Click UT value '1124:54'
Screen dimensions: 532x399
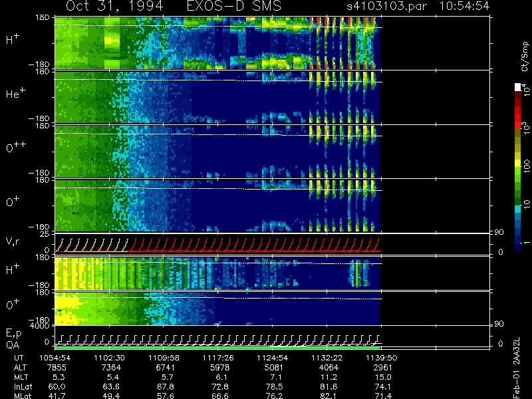273,358
